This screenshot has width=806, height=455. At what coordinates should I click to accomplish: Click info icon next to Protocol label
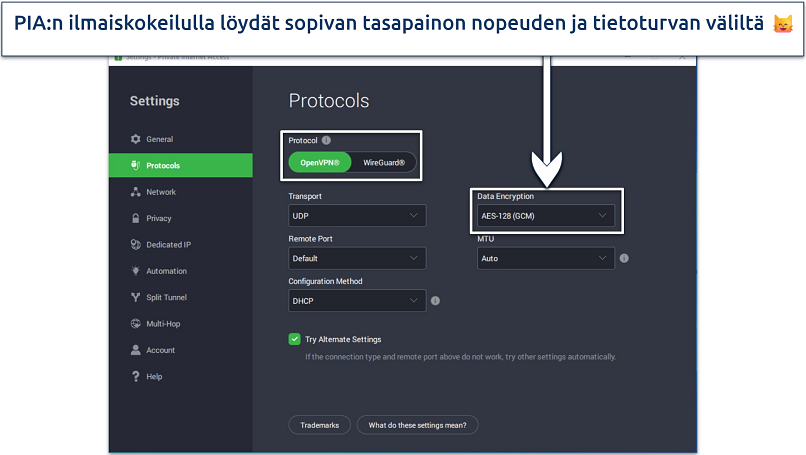tap(326, 140)
